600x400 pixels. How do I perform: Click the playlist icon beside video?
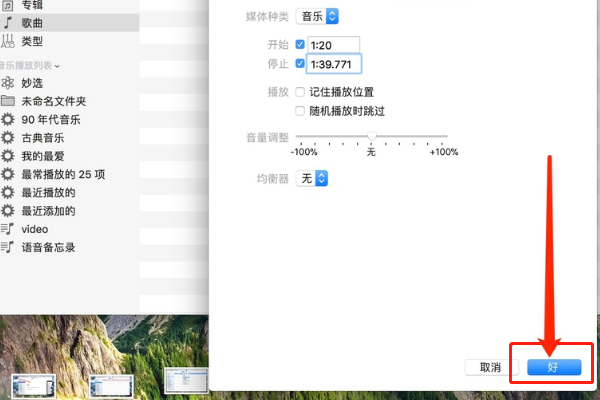tap(7, 229)
